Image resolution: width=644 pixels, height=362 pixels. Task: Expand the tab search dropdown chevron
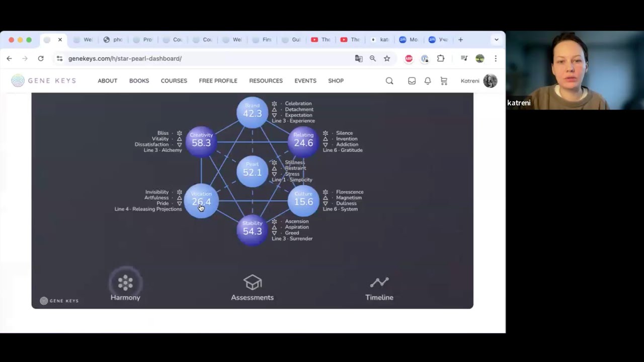point(497,40)
